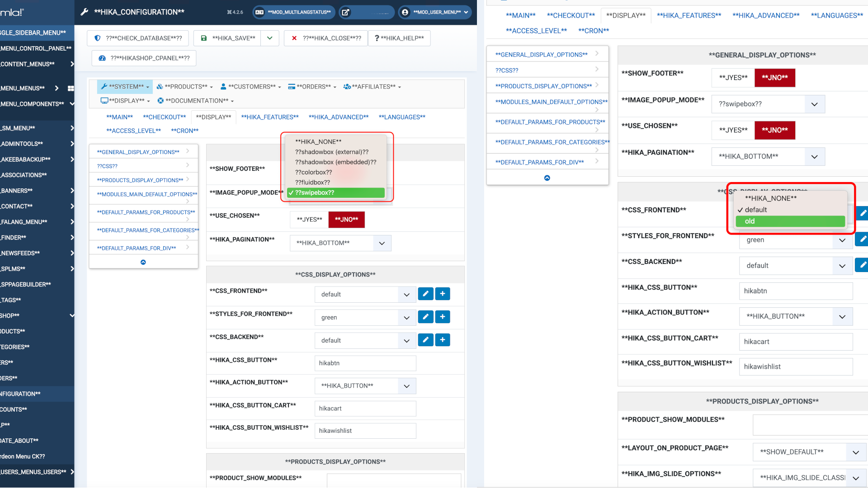
Task: Click the HIKASHOP_CPANEL dashboard icon button
Action: point(144,58)
